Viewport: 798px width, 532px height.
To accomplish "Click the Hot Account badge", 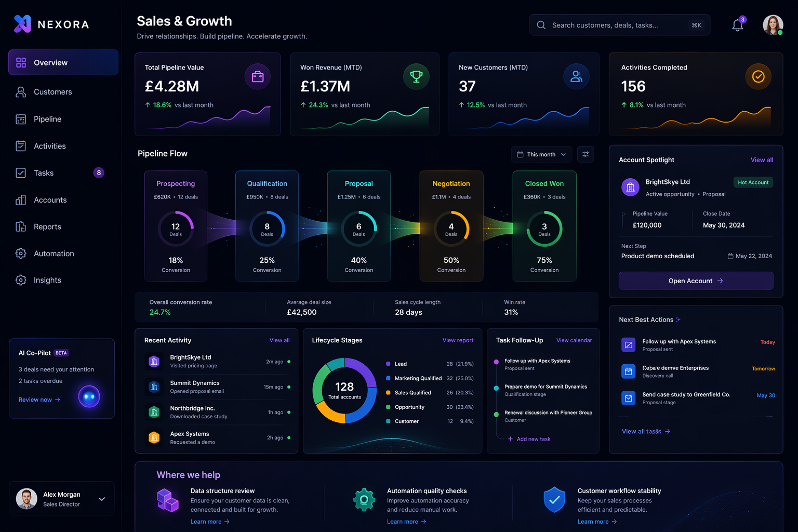I will [x=753, y=182].
